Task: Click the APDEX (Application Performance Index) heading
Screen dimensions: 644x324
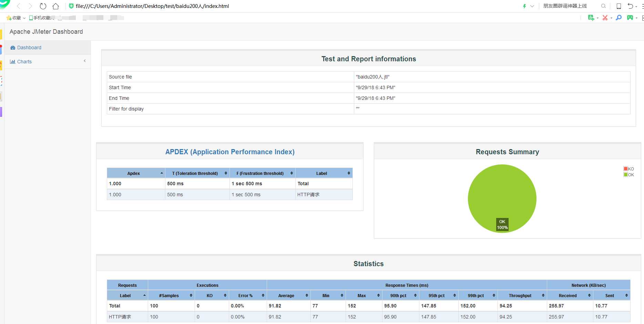Action: (x=230, y=152)
